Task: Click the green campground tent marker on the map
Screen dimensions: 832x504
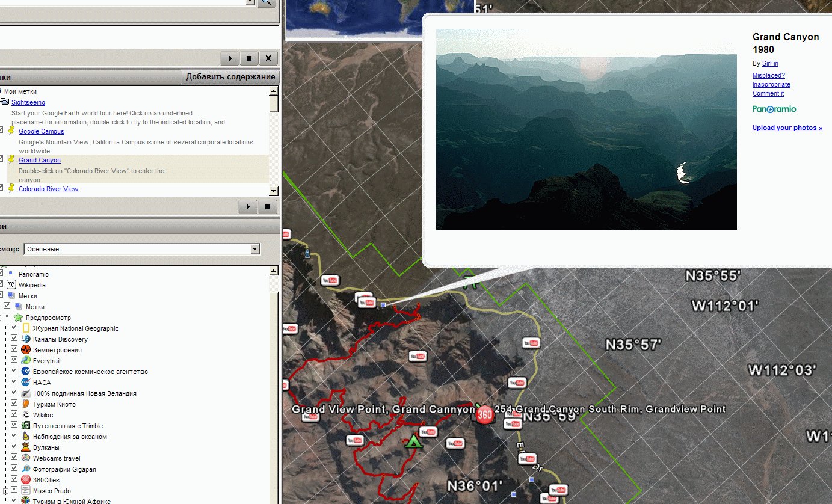Action: pos(413,442)
